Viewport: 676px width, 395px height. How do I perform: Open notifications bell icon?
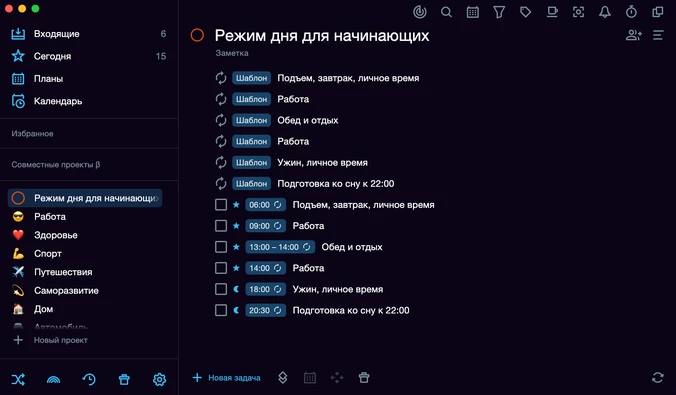point(605,12)
